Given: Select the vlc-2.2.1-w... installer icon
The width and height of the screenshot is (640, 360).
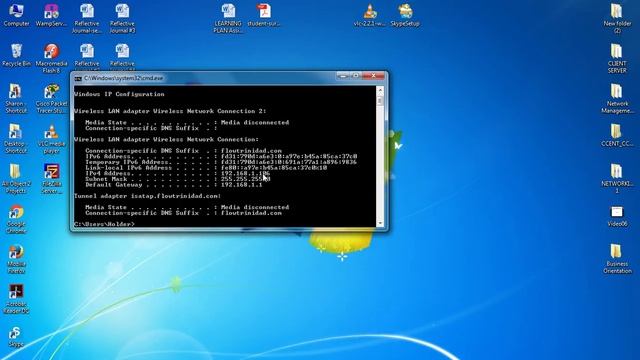Looking at the screenshot, I should click(370, 15).
